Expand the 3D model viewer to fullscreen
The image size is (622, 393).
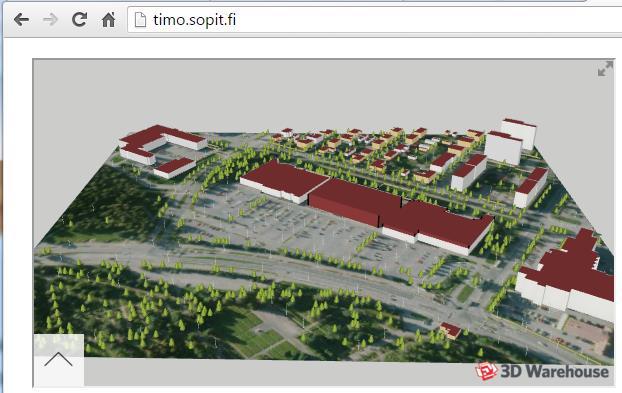pyautogui.click(x=605, y=68)
